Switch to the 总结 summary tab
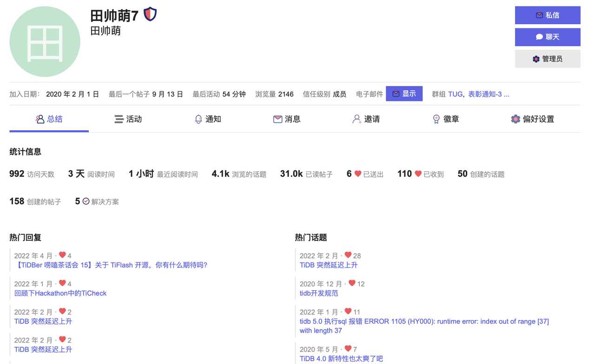 (x=49, y=119)
